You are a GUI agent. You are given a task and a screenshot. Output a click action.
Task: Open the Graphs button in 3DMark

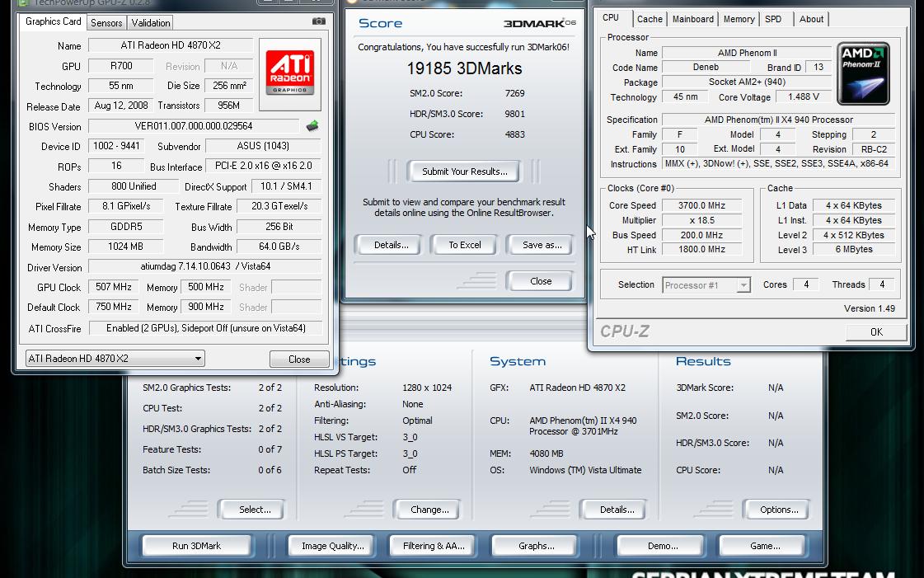click(537, 546)
